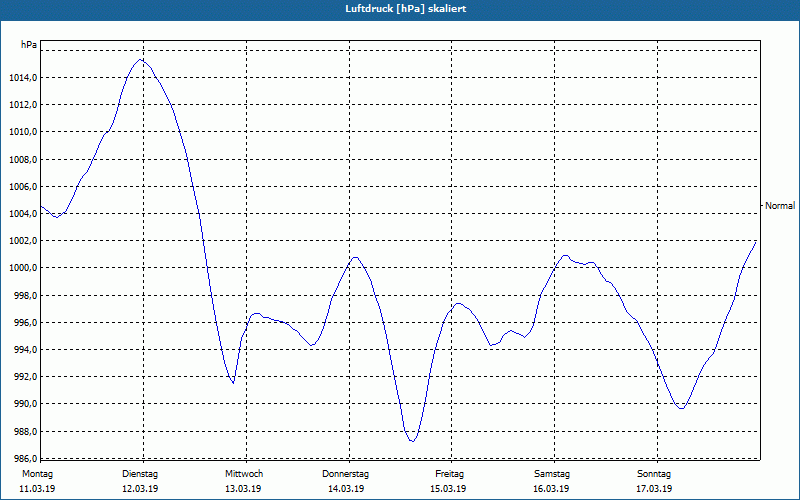Click the 988,0 axis value

(x=25, y=432)
